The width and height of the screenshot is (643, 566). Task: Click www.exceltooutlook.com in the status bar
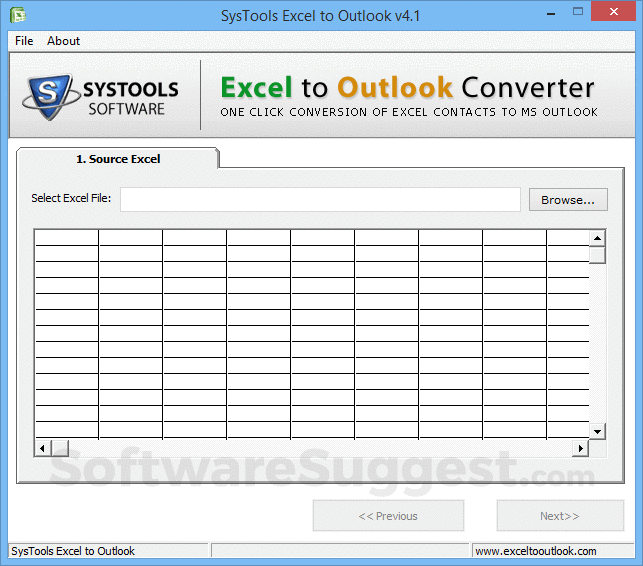pyautogui.click(x=536, y=551)
